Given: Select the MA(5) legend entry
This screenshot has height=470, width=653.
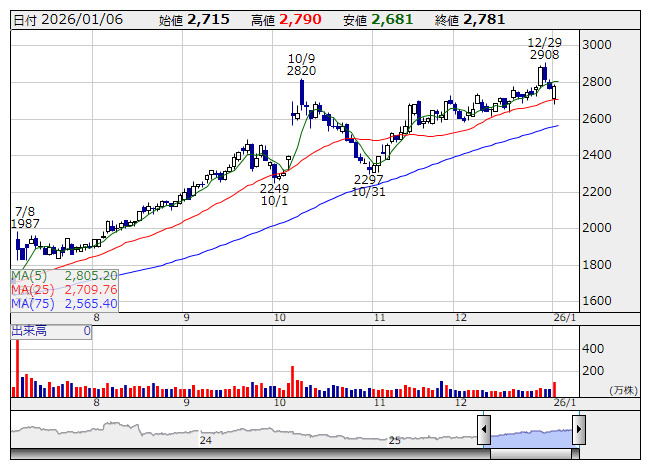Looking at the screenshot, I should [64, 275].
